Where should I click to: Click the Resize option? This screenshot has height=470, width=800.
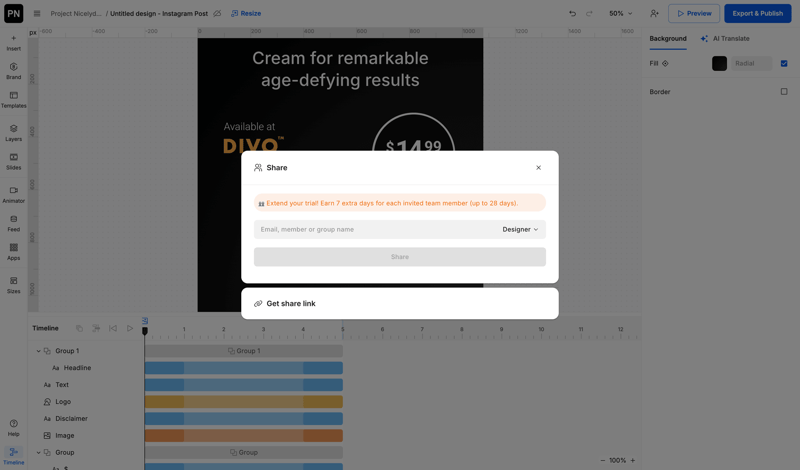click(x=246, y=13)
